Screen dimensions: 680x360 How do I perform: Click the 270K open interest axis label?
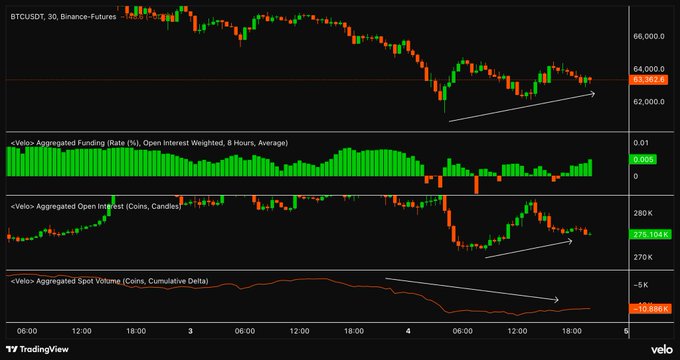coord(644,257)
